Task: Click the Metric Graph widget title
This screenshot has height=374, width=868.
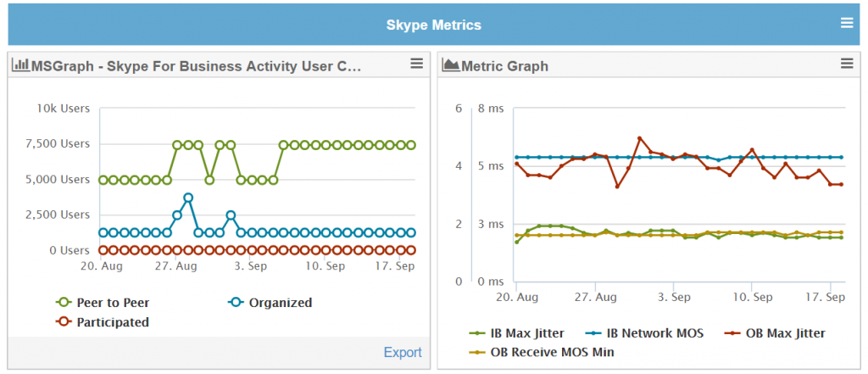Action: click(504, 66)
